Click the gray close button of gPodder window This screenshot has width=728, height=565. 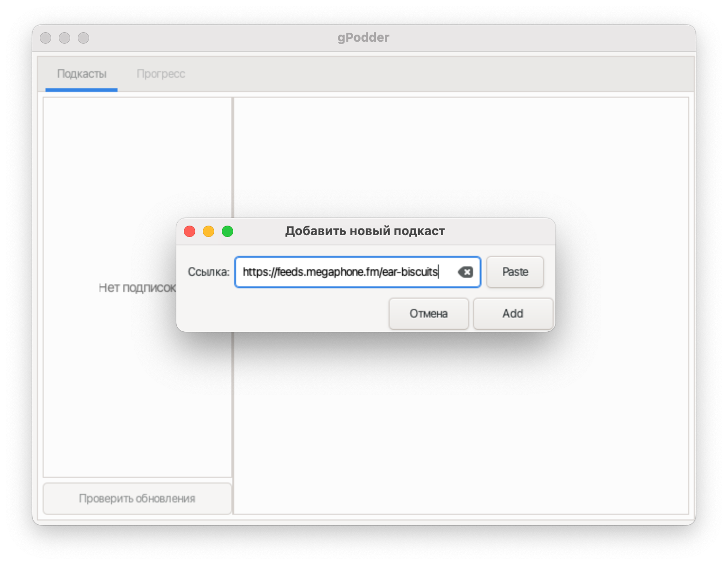coord(45,38)
